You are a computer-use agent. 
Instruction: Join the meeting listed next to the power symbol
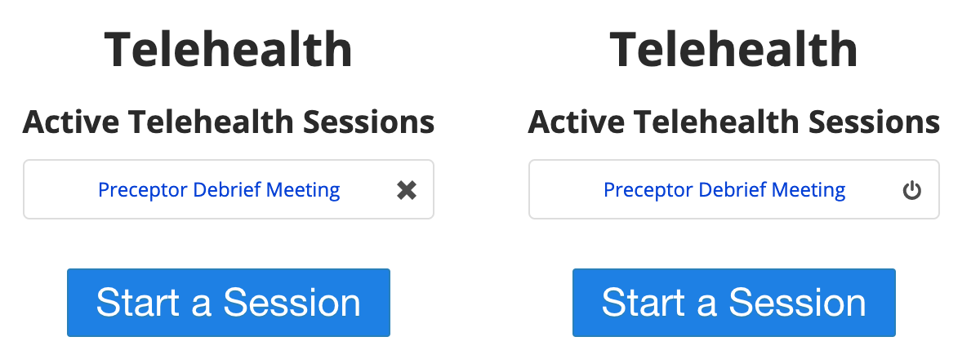click(x=724, y=190)
